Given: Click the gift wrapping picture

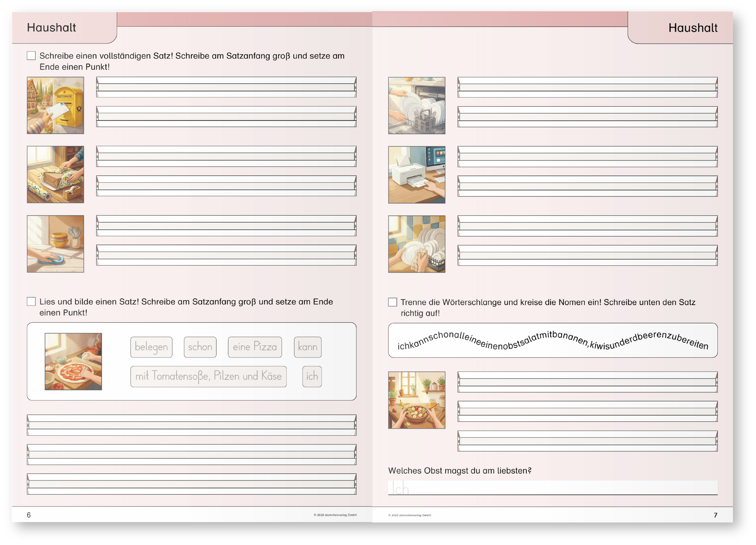Looking at the screenshot, I should click(55, 175).
